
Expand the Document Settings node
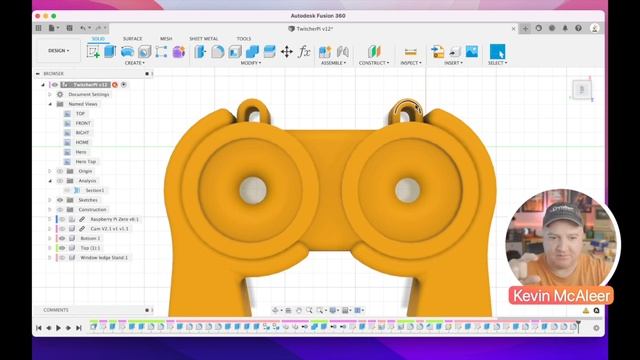[50, 94]
